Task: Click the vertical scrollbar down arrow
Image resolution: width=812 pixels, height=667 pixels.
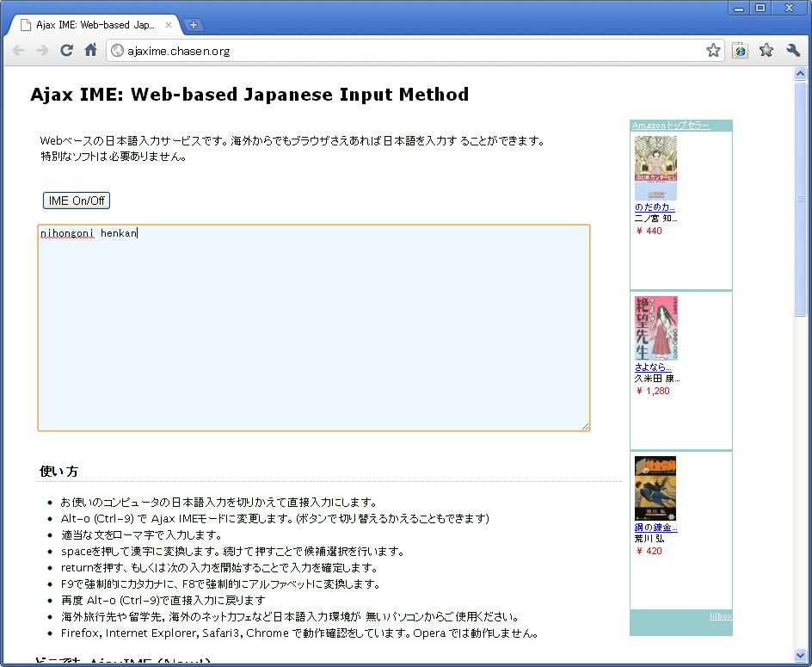Action: click(x=802, y=659)
